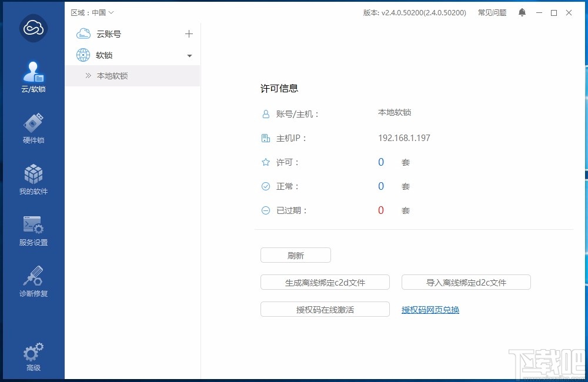The height and width of the screenshot is (382, 588).
Task: Open the 常见问题 menu item
Action: pos(492,12)
